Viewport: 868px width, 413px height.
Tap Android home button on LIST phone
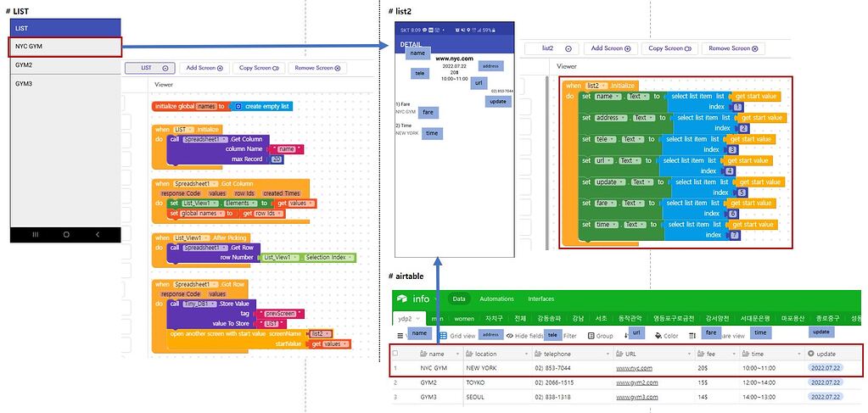coord(66,235)
